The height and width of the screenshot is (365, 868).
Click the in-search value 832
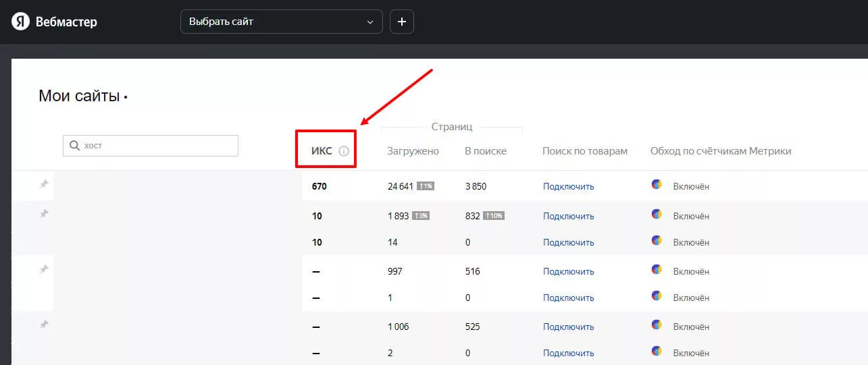[x=473, y=216]
